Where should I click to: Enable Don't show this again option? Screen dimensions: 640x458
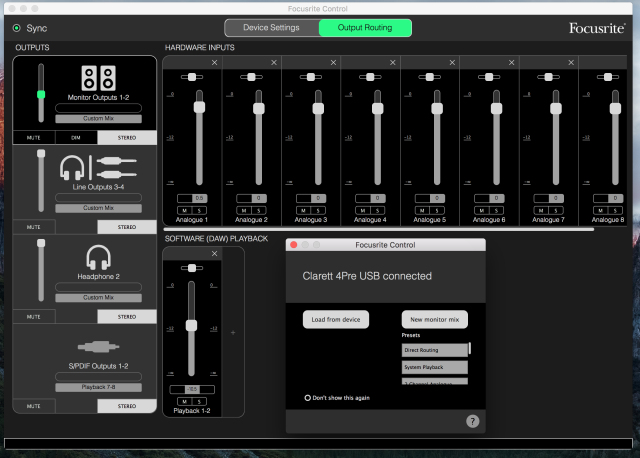pyautogui.click(x=308, y=397)
